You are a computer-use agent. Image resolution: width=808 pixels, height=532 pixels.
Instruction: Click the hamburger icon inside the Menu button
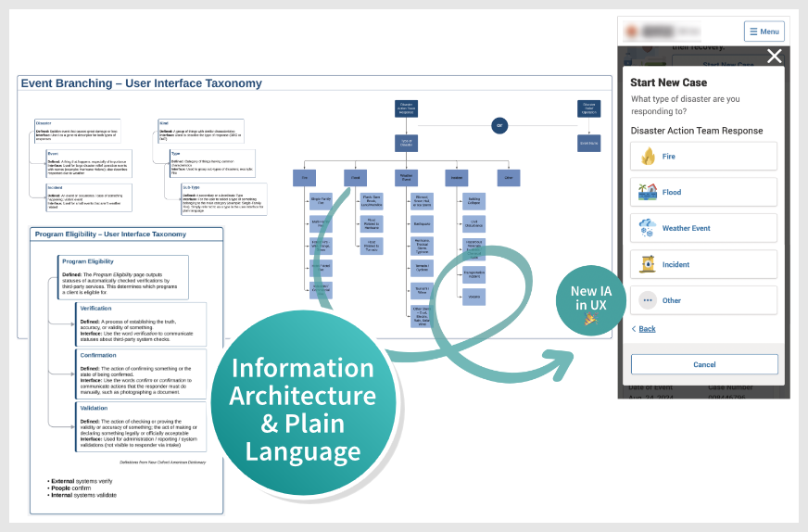[753, 32]
